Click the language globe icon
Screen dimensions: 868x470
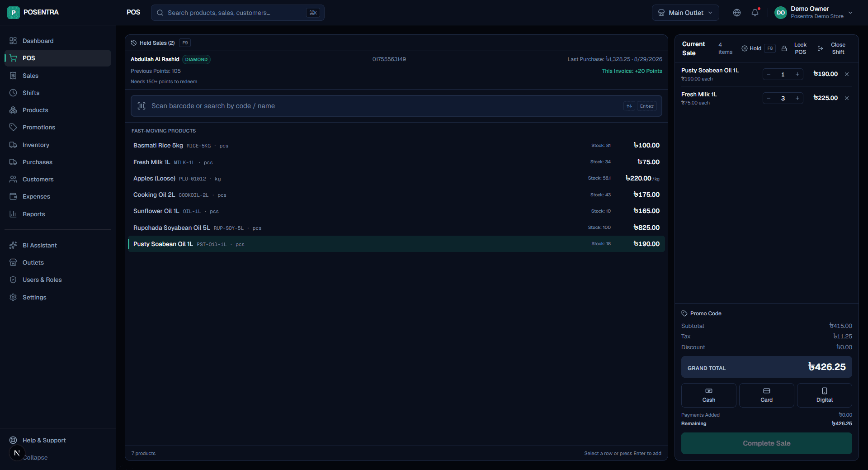737,13
